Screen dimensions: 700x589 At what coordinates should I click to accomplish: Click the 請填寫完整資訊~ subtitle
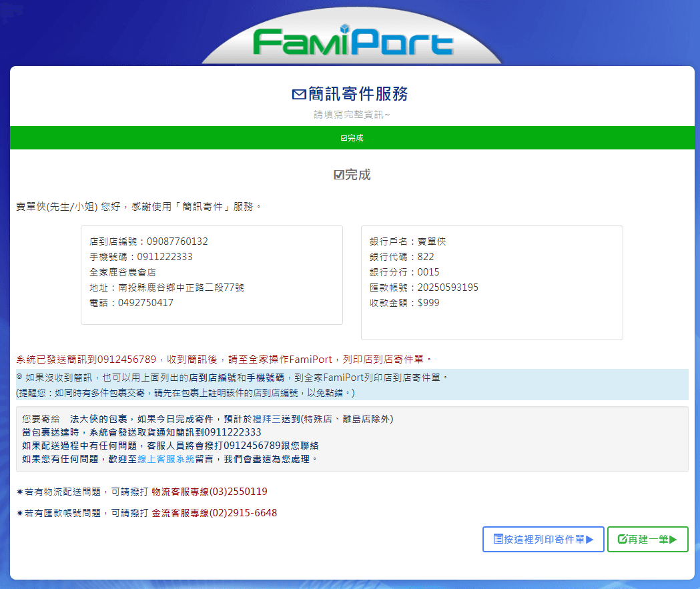[352, 115]
